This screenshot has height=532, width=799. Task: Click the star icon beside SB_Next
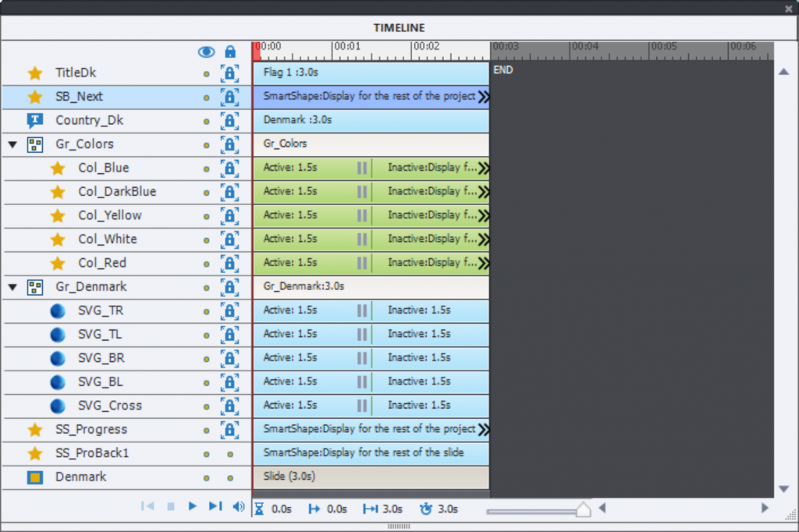click(x=35, y=98)
